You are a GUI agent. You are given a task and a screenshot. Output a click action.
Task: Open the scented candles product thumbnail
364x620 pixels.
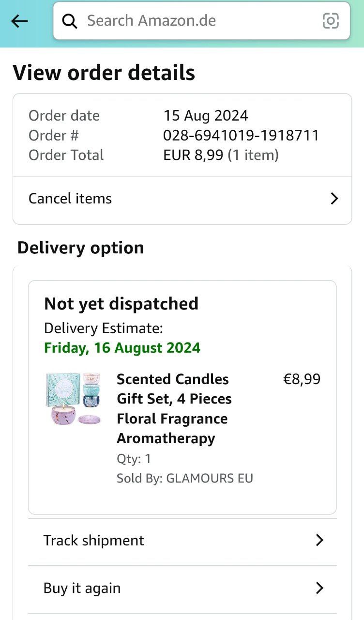[73, 399]
